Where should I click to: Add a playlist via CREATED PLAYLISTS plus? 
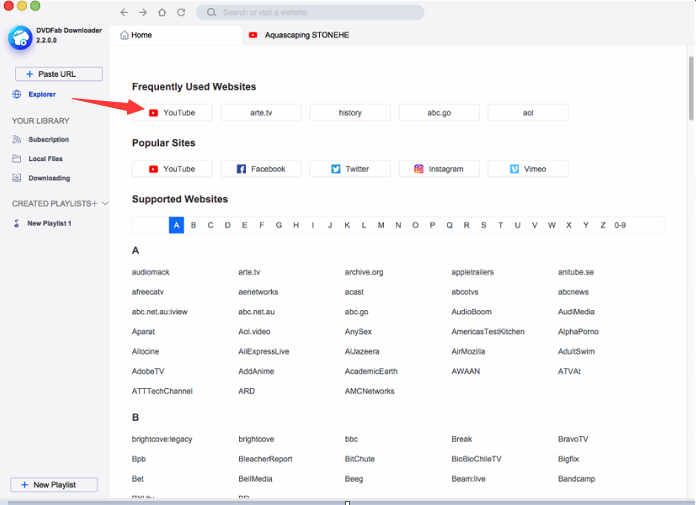click(94, 203)
